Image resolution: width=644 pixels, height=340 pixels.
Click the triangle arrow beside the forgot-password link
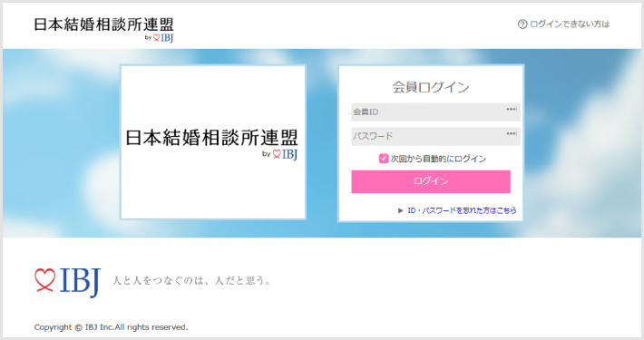click(400, 210)
